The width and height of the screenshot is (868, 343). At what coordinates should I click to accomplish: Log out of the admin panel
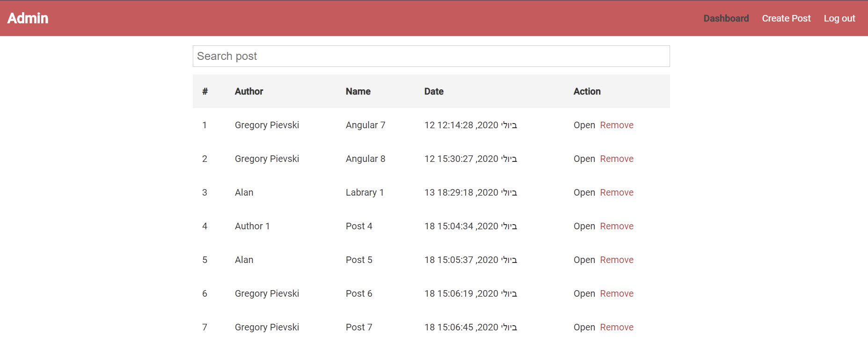click(839, 18)
